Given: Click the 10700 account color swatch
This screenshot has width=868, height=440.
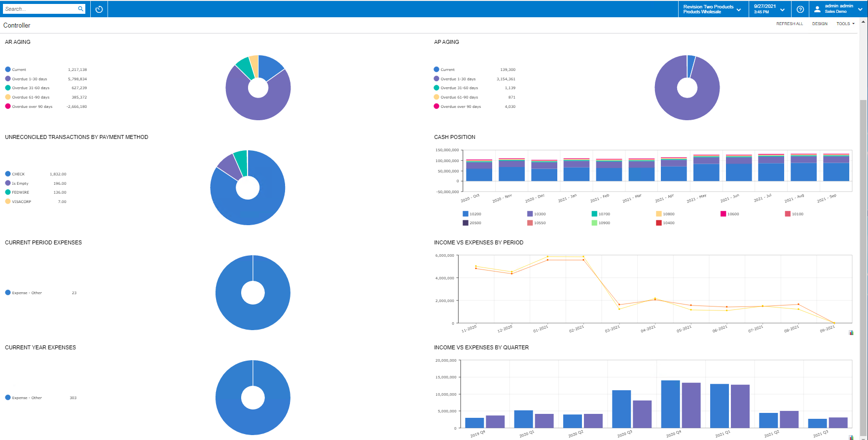Looking at the screenshot, I should pos(594,214).
